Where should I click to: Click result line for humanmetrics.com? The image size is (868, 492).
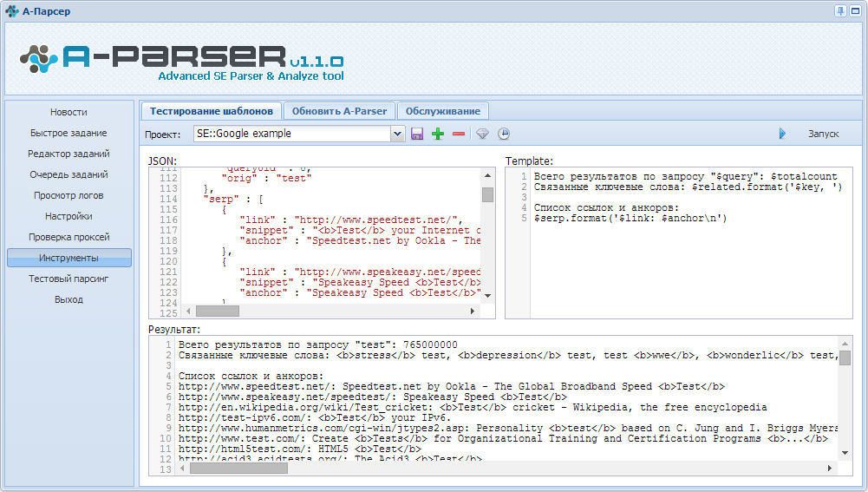(x=508, y=429)
